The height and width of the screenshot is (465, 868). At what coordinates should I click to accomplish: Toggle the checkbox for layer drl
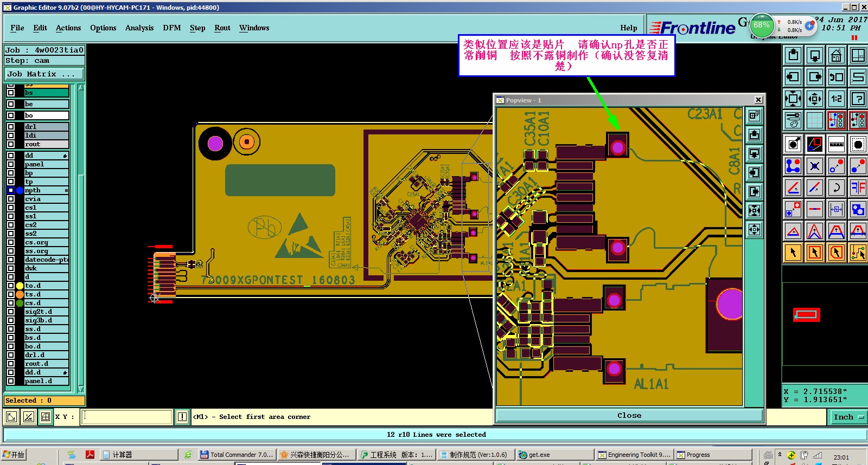(x=11, y=127)
